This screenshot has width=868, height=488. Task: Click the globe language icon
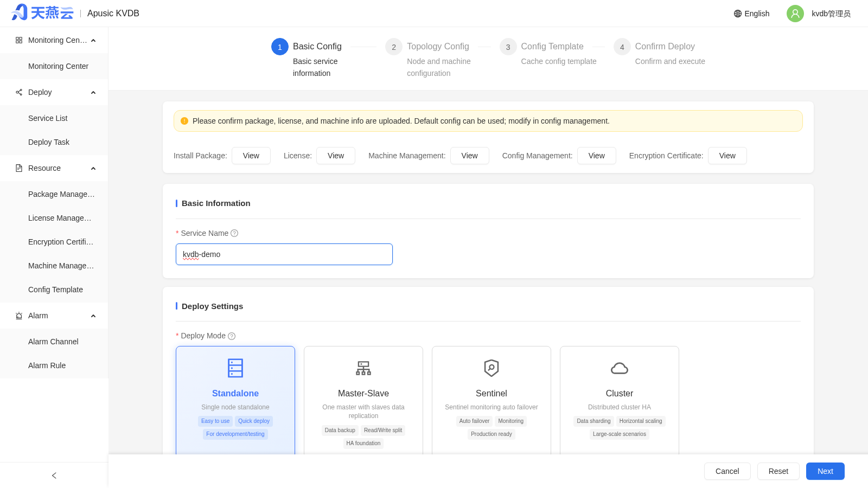coord(738,14)
